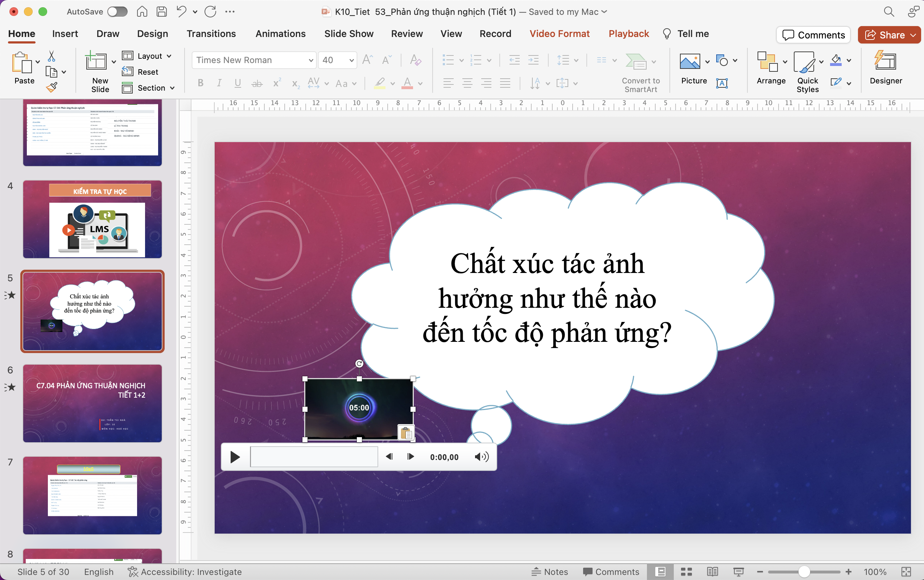The width and height of the screenshot is (924, 580).
Task: Click the zoom slider knob
Action: (x=804, y=572)
